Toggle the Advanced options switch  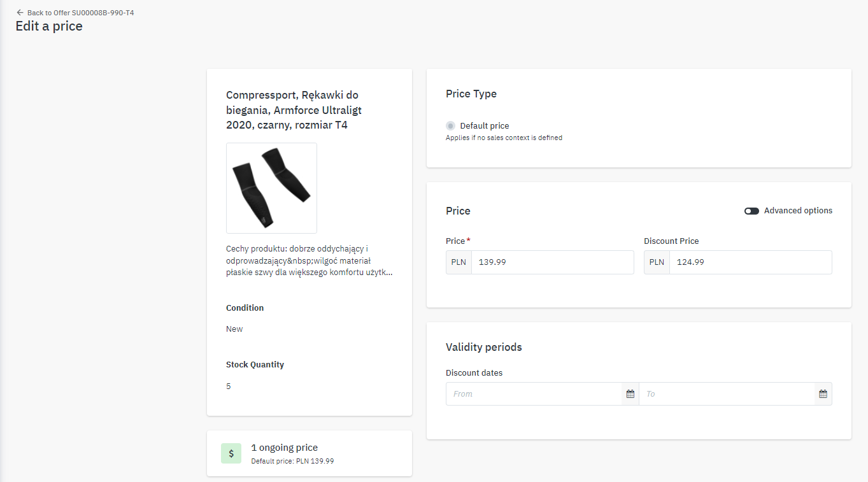(x=751, y=211)
